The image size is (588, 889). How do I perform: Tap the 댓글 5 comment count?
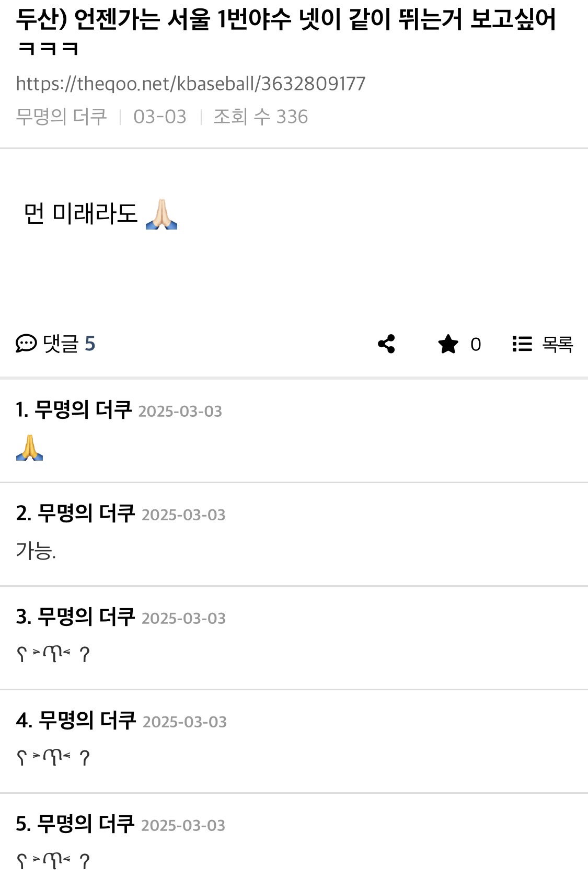[x=69, y=344]
